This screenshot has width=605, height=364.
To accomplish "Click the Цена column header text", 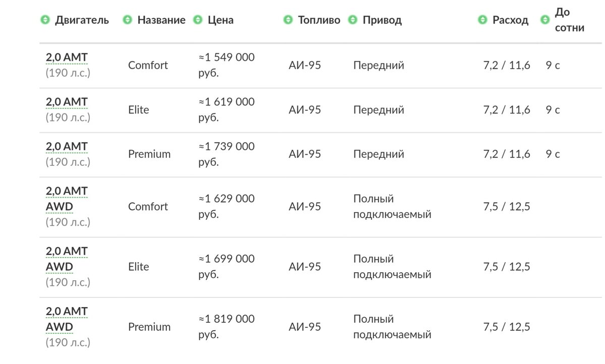I will 221,20.
